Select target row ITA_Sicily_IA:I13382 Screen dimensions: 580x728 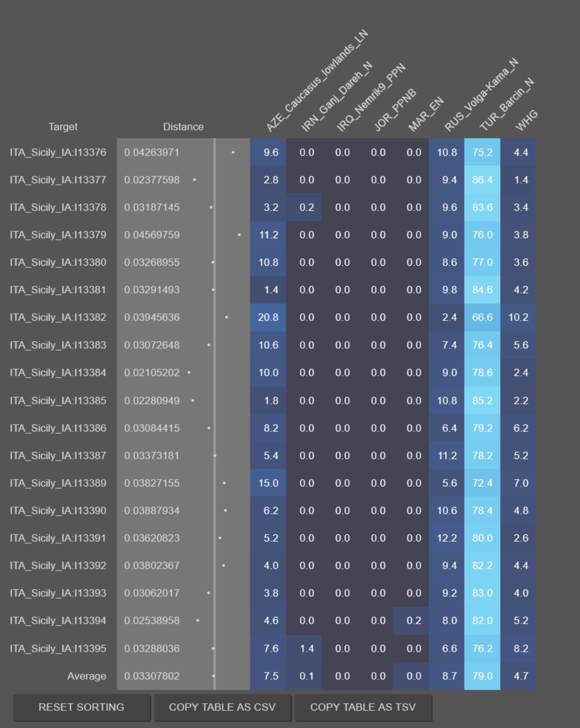point(58,318)
